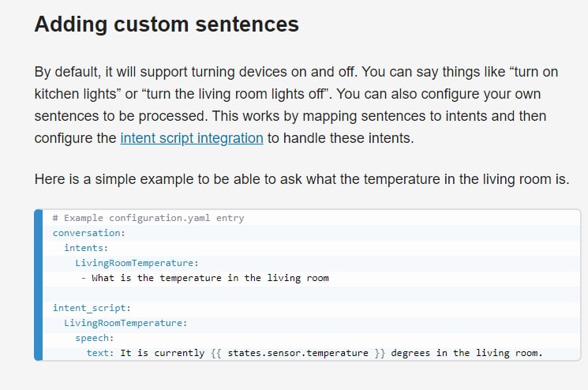Viewport: 588px width, 390px height.
Task: Click the blue left border of the code block
Action: (x=38, y=285)
